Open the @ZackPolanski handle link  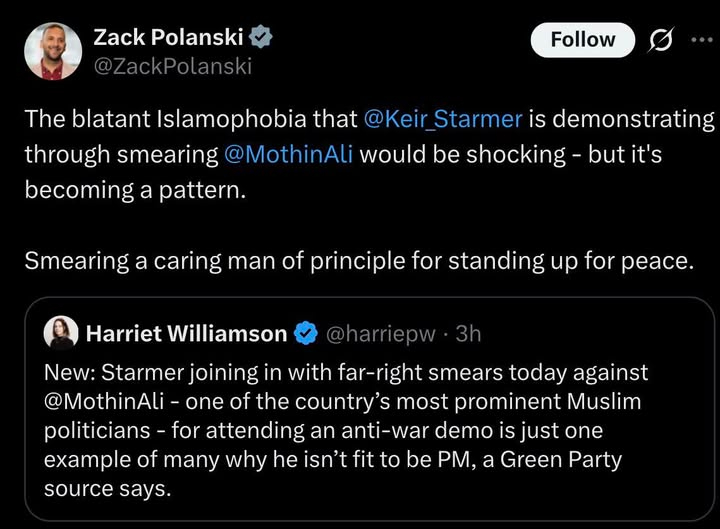pos(172,67)
